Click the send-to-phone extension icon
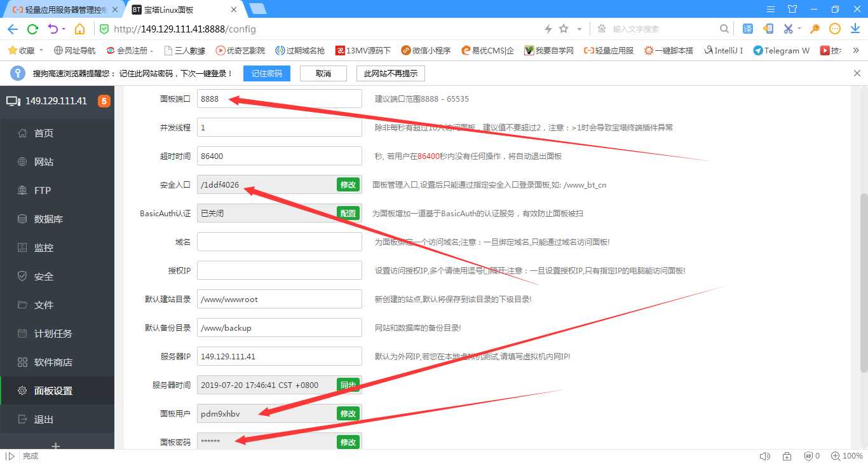Screen dimensions: 868x463 [768, 29]
